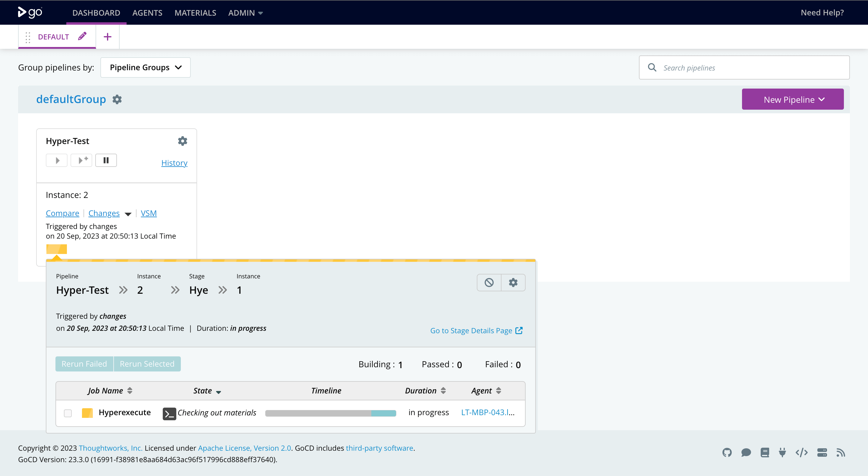Pause the Hyper-Test pipeline
Image resolution: width=868 pixels, height=476 pixels.
click(x=106, y=160)
